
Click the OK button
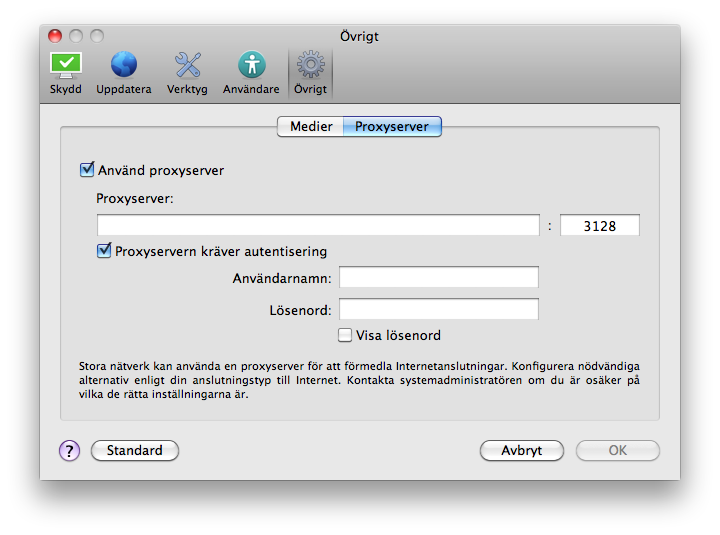pyautogui.click(x=618, y=451)
